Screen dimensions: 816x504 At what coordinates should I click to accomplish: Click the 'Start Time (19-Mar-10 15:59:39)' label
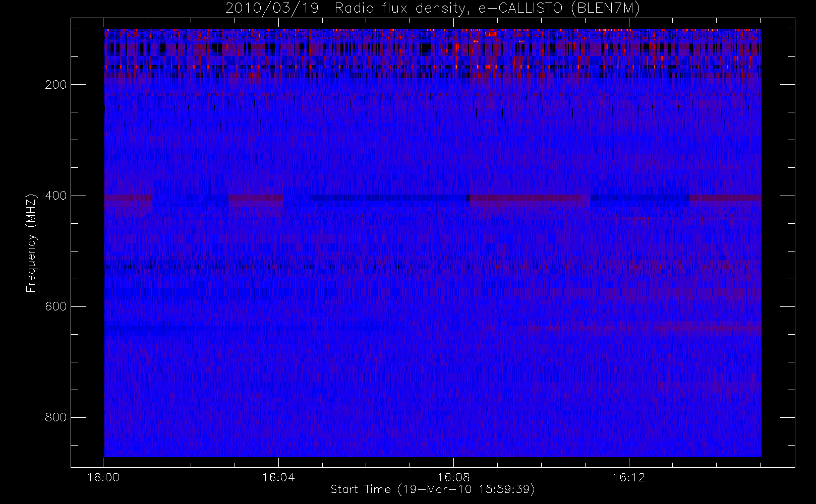(432, 489)
